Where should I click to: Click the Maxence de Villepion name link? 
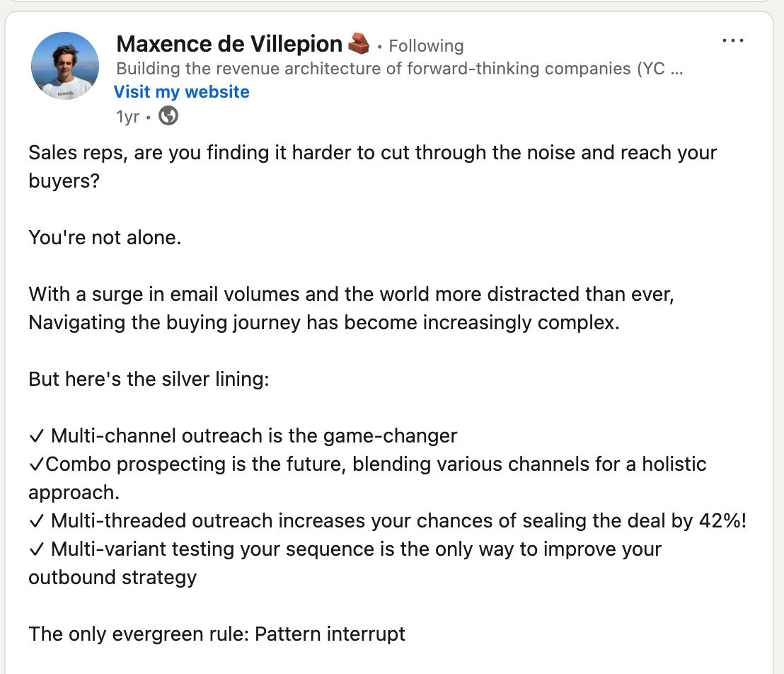[x=229, y=44]
